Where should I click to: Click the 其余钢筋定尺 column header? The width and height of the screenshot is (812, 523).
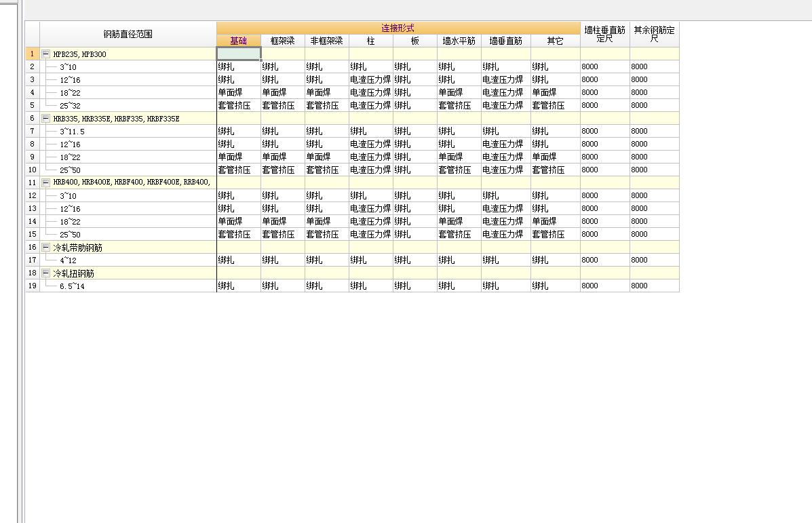pos(655,34)
